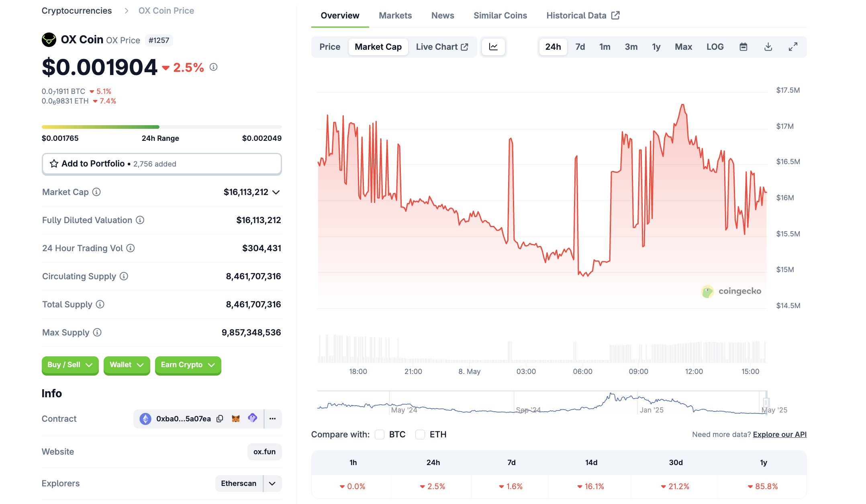Enable BTC comparison checkbox
Screen dimensions: 866x504
(x=380, y=435)
